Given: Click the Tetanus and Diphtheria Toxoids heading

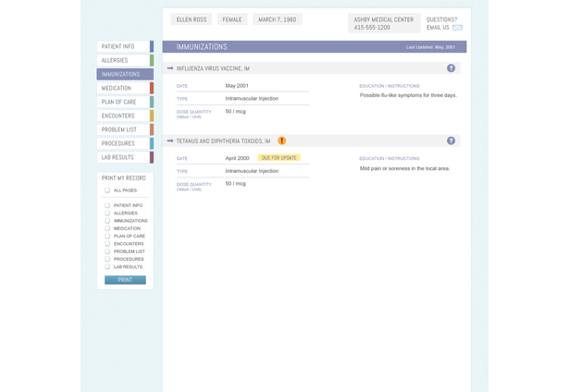Looking at the screenshot, I should 223,141.
